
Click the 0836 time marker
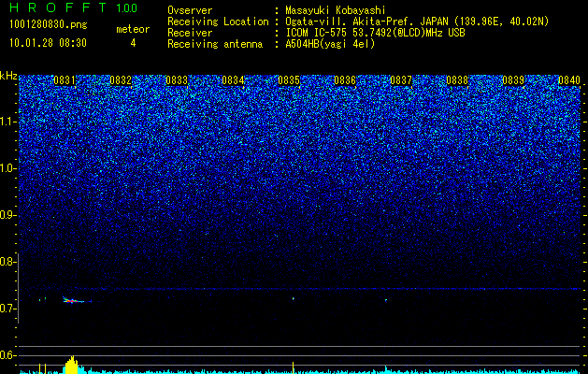(x=345, y=80)
